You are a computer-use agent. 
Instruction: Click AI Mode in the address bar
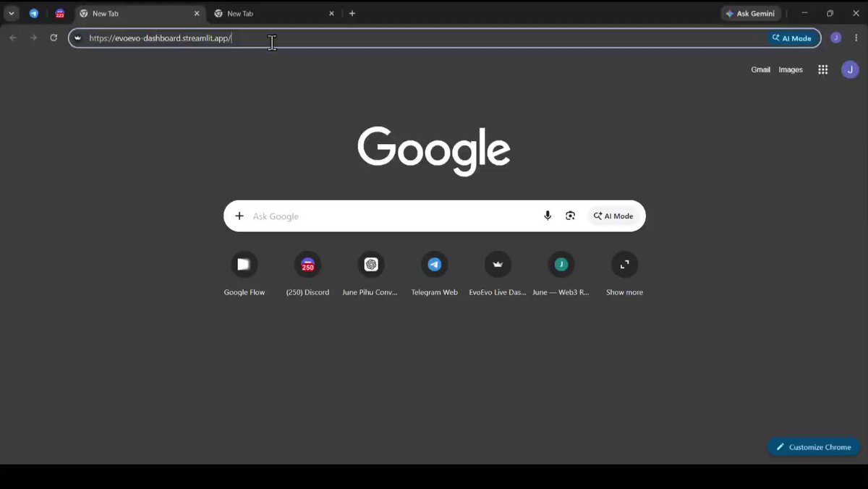click(x=792, y=38)
